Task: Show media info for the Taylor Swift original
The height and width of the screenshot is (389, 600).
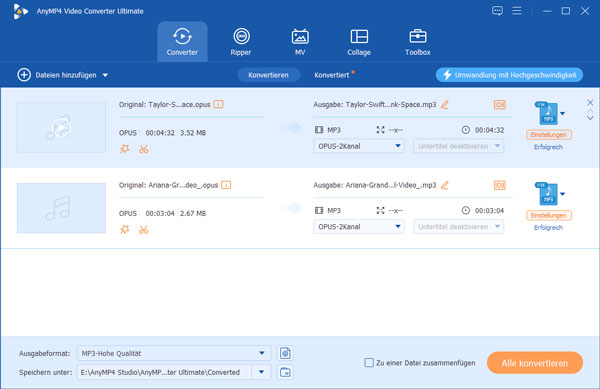Action: click(218, 104)
